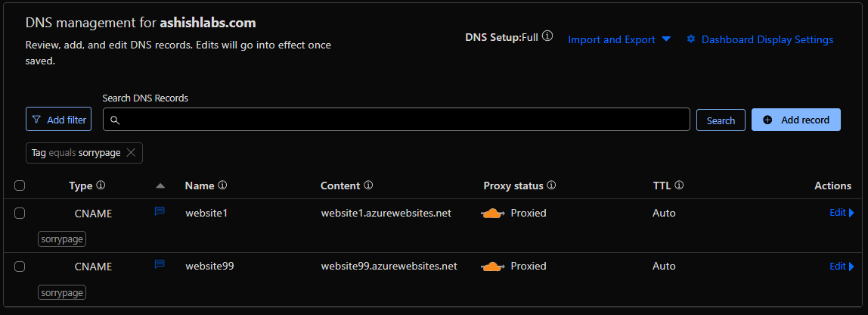The height and width of the screenshot is (315, 868).
Task: Sort records using the column sort arrow
Action: [x=160, y=186]
